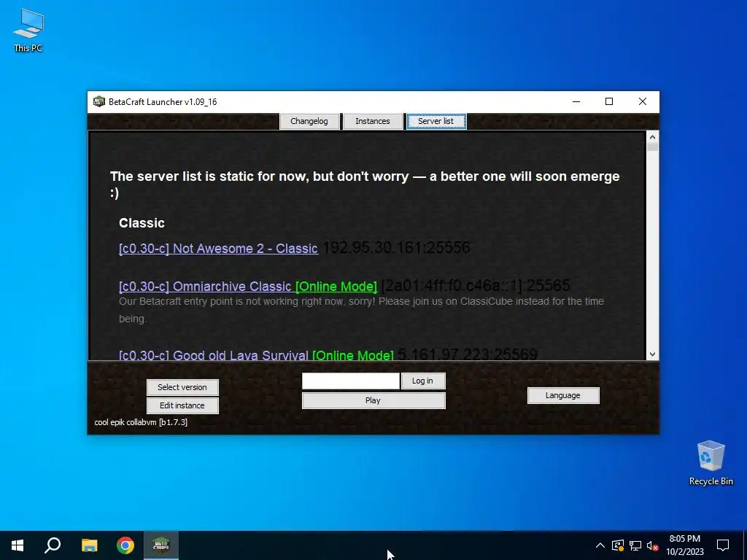The image size is (747, 560).
Task: Click the cool epik collabvm [b1.7.3] label
Action: tap(141, 422)
